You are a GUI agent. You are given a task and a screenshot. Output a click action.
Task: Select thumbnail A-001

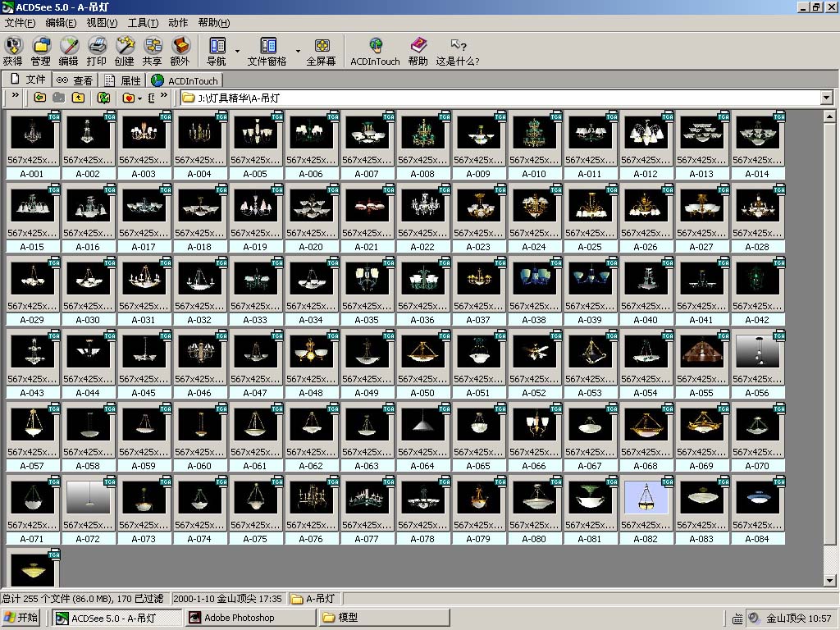[32, 133]
